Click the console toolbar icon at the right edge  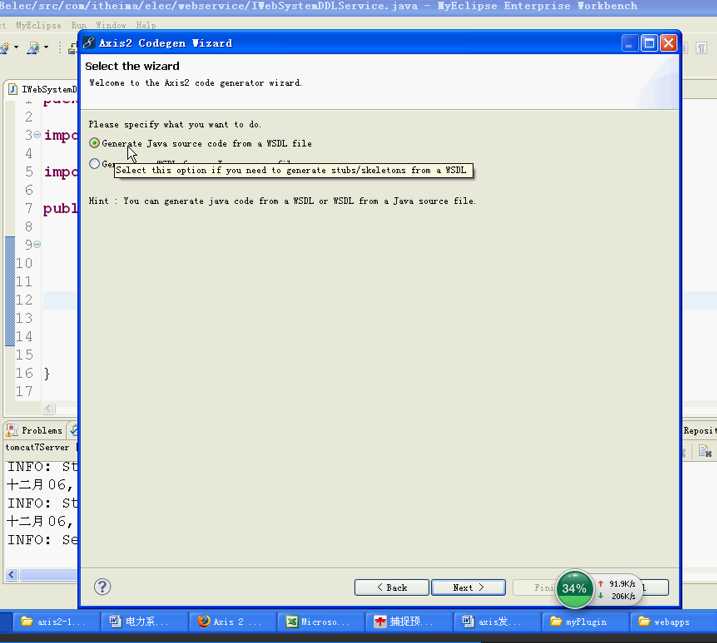coord(705,452)
